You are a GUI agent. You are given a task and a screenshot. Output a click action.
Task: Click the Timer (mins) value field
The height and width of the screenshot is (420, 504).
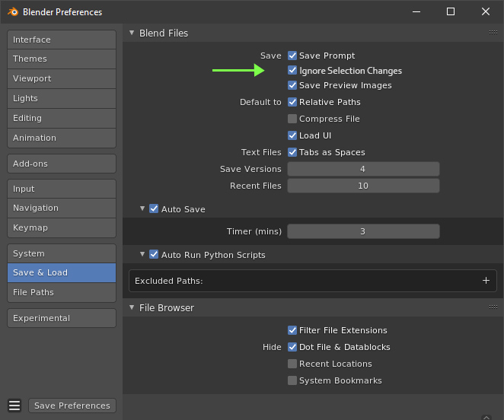click(x=363, y=231)
